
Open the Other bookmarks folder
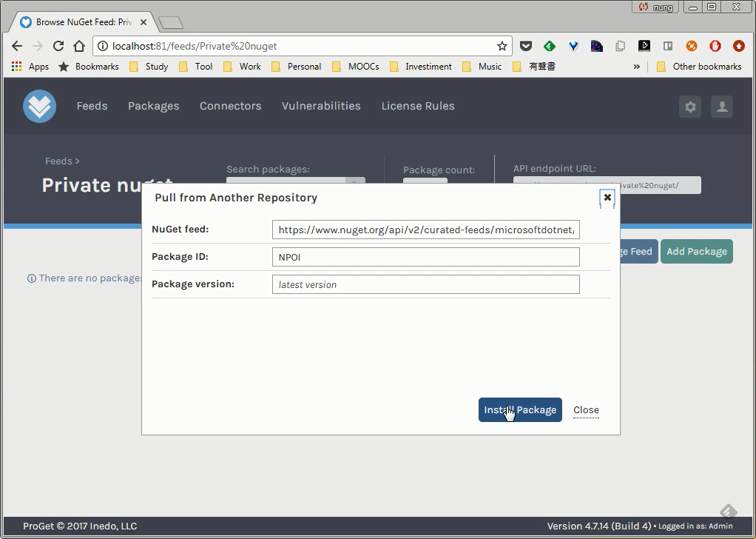699,67
